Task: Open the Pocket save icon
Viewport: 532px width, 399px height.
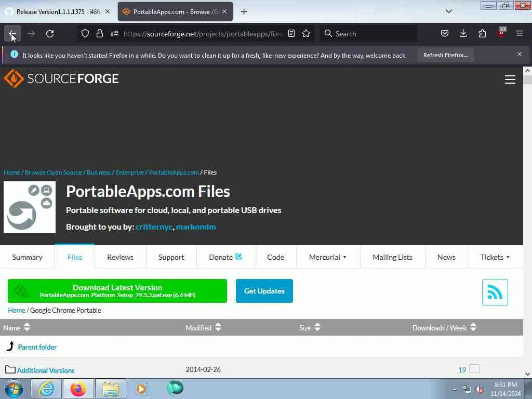Action: 445,34
